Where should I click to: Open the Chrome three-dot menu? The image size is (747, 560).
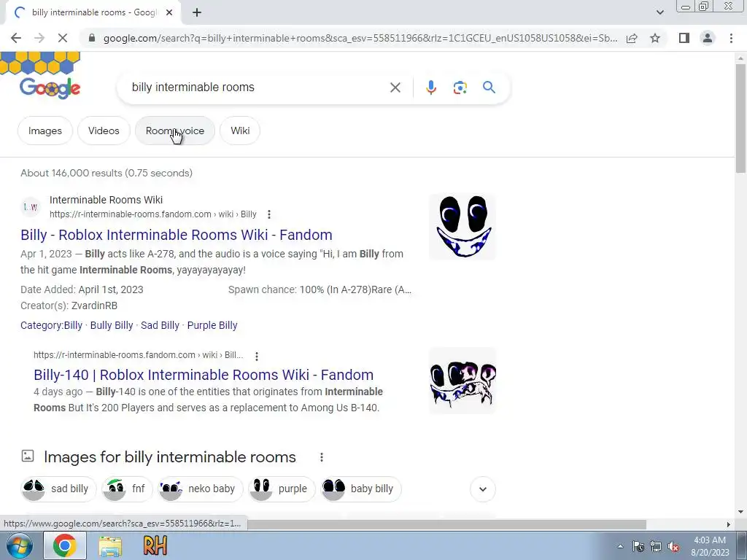click(x=731, y=38)
